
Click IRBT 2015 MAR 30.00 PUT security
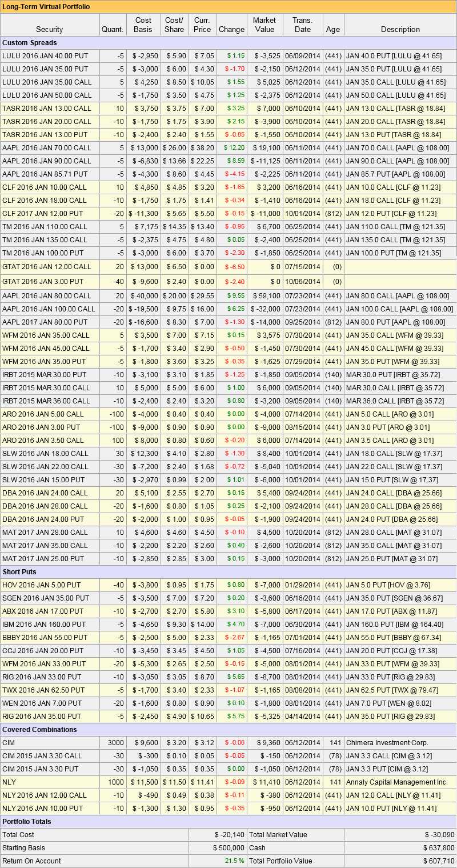pos(45,375)
